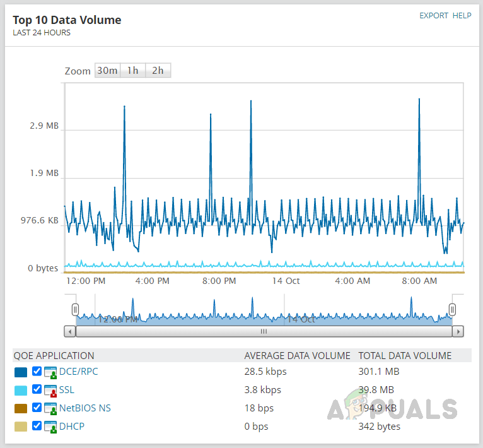Open the DHCP application link
The width and height of the screenshot is (483, 448).
[x=72, y=426]
